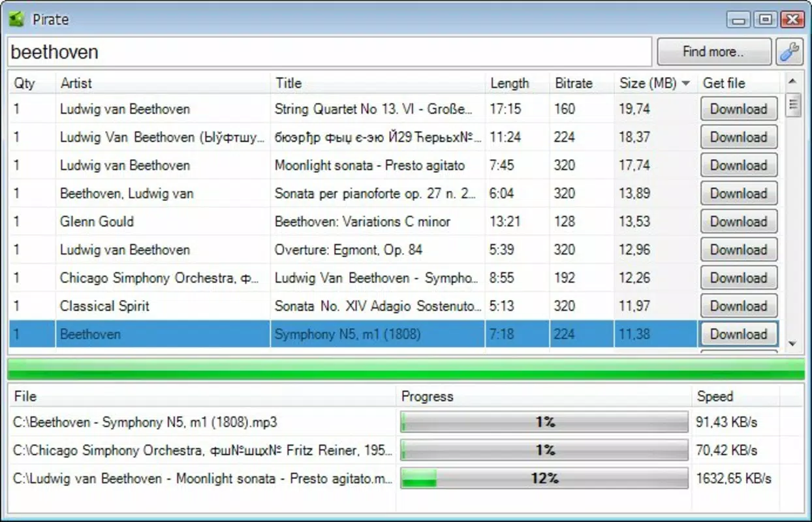Screen dimensions: 812x522
Task: Select C:\Beethoven - Symphony N5 download row
Action: (x=405, y=422)
